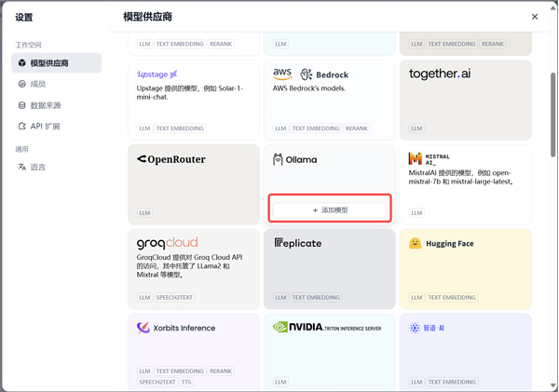Screen dimensions: 559x392
Task: Click the Hugging Face title text
Action: tap(450, 244)
